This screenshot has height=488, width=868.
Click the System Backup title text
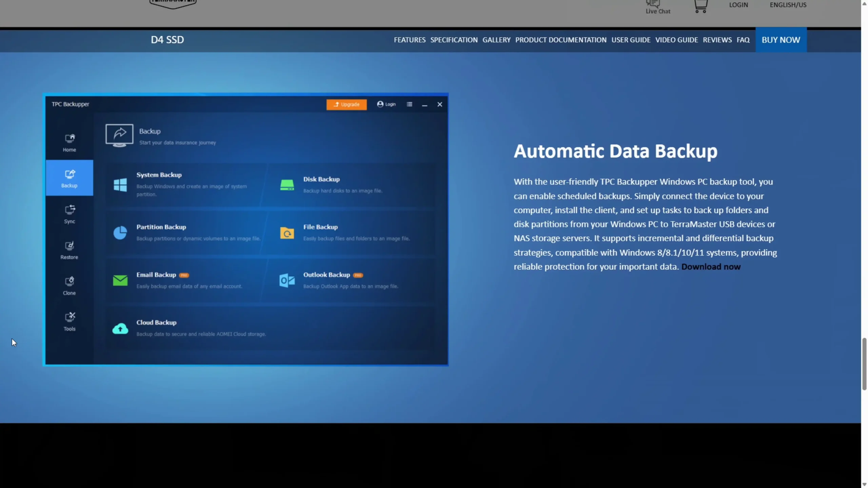coord(159,175)
